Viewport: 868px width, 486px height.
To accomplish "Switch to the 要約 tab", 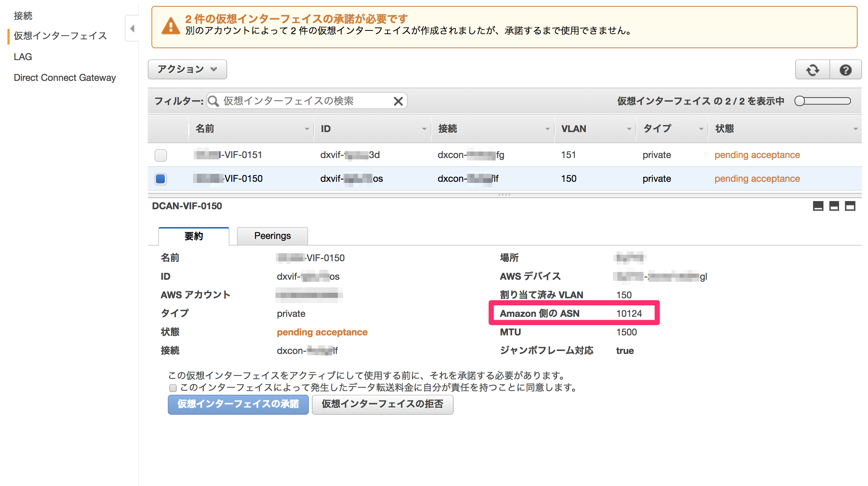I will (194, 236).
